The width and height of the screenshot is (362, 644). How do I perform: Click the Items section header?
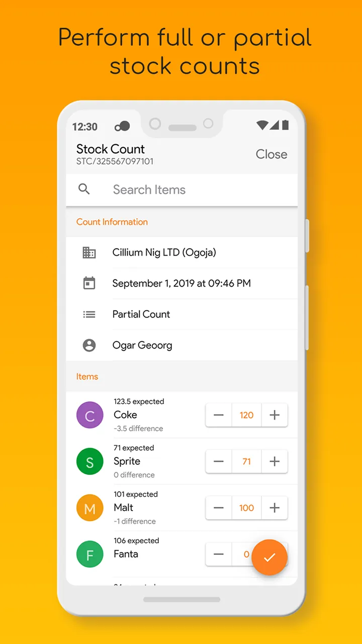coord(87,376)
